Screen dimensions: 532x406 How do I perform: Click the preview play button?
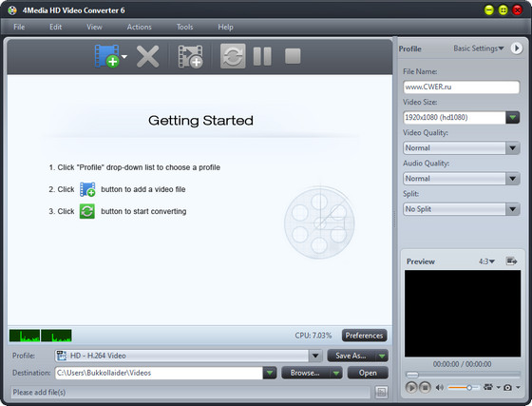click(x=411, y=387)
